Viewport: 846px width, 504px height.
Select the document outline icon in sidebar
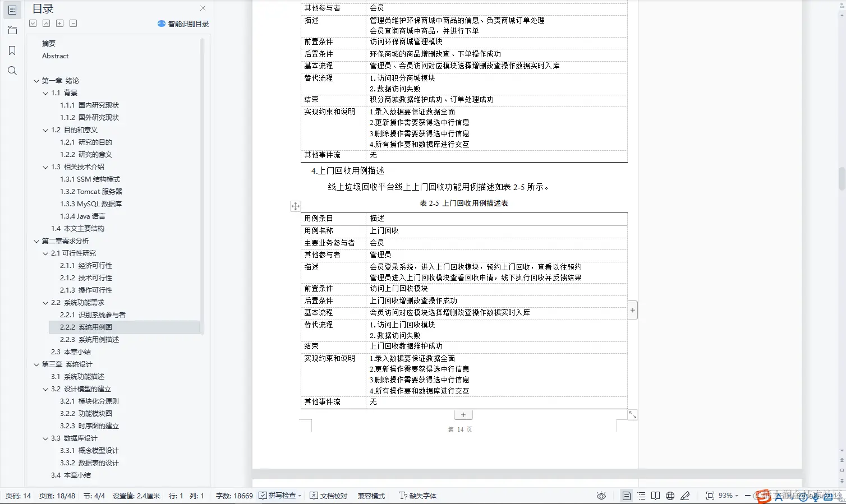coord(12,10)
